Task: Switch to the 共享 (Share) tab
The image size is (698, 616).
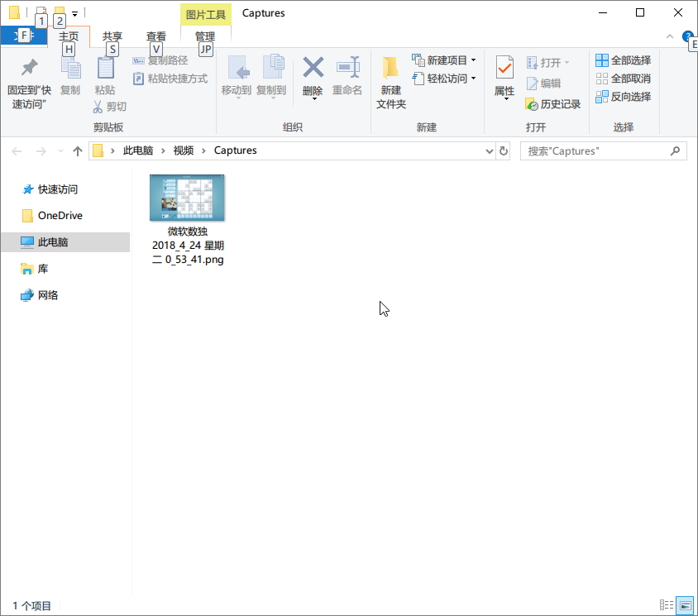Action: pyautogui.click(x=112, y=36)
